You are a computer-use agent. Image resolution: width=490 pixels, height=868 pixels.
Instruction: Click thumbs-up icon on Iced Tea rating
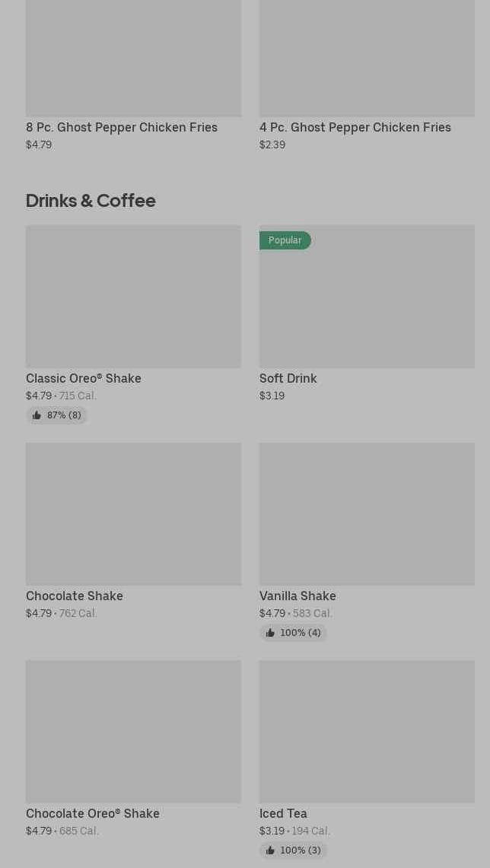pos(270,851)
